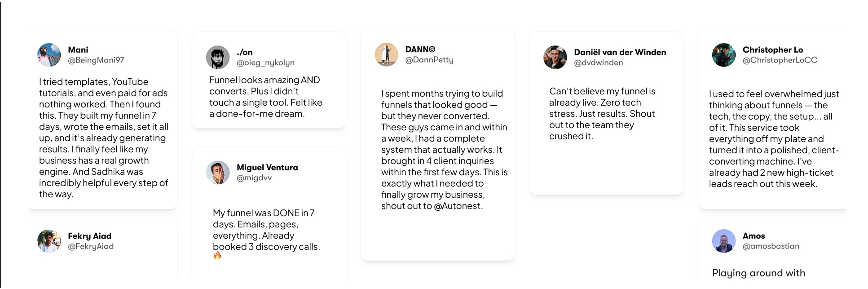Open the @amosbastian handle
The image size is (868, 289).
[x=771, y=246]
